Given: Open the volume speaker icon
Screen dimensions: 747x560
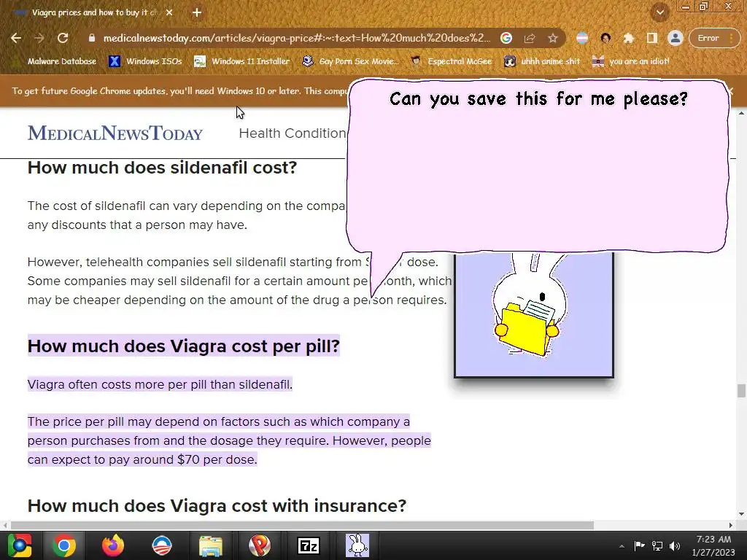Looking at the screenshot, I should pos(675,545).
